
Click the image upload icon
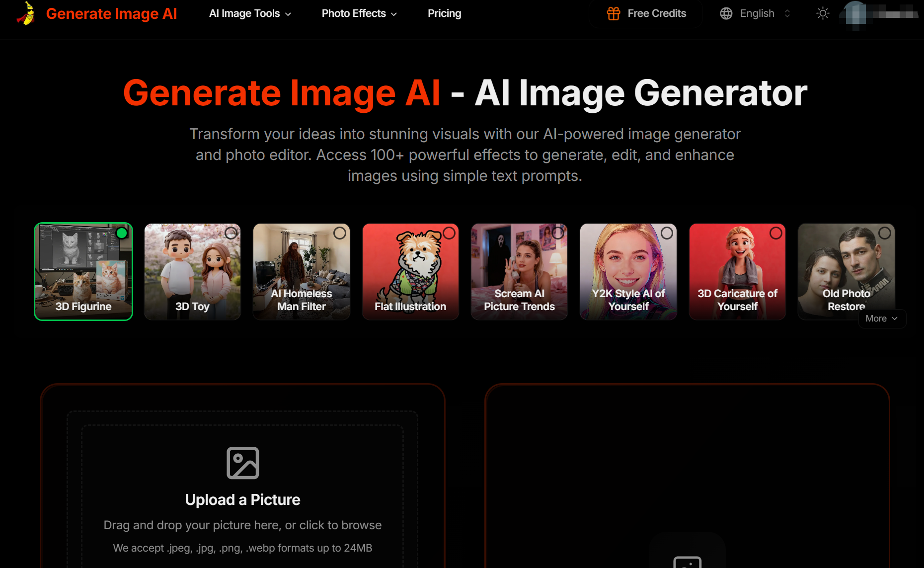243,463
